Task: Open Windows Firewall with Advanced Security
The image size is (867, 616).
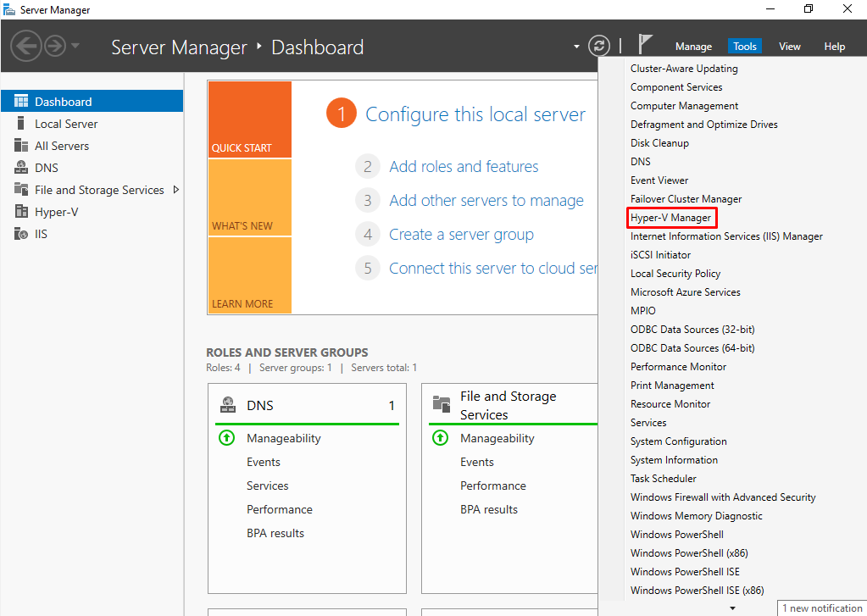Action: coord(723,497)
